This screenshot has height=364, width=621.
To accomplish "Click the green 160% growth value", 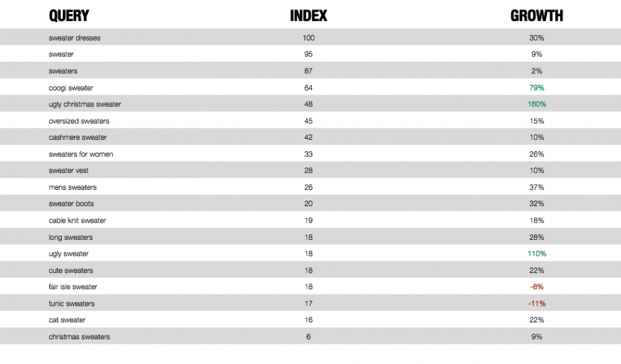I will click(x=537, y=104).
